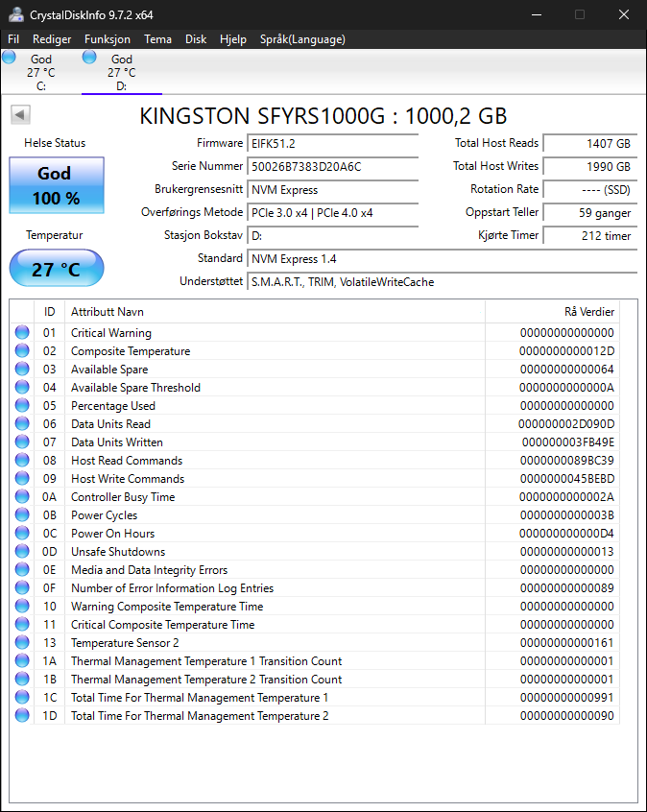Select the C: drive tab
Screen dimensions: 647x812
click(x=41, y=73)
